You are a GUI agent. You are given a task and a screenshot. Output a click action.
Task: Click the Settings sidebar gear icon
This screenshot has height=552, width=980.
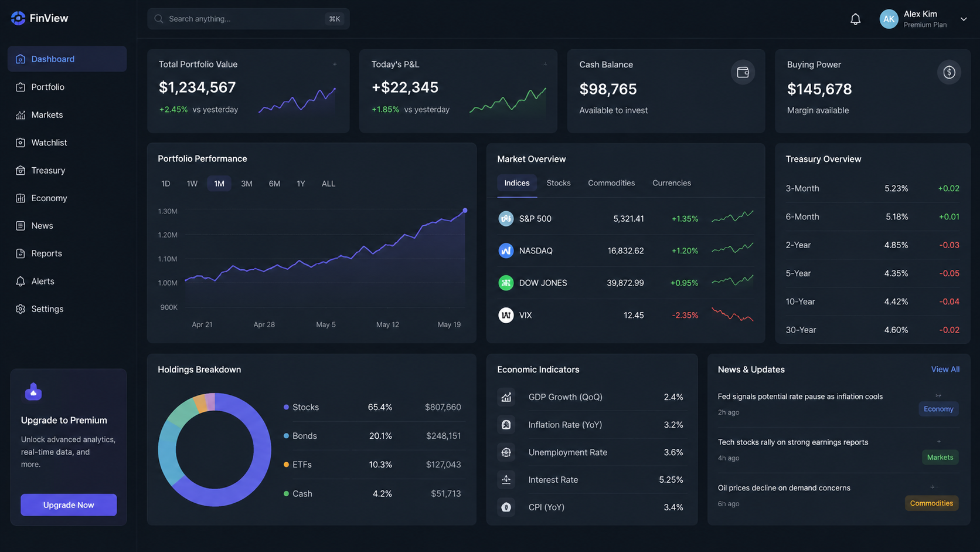tap(21, 309)
